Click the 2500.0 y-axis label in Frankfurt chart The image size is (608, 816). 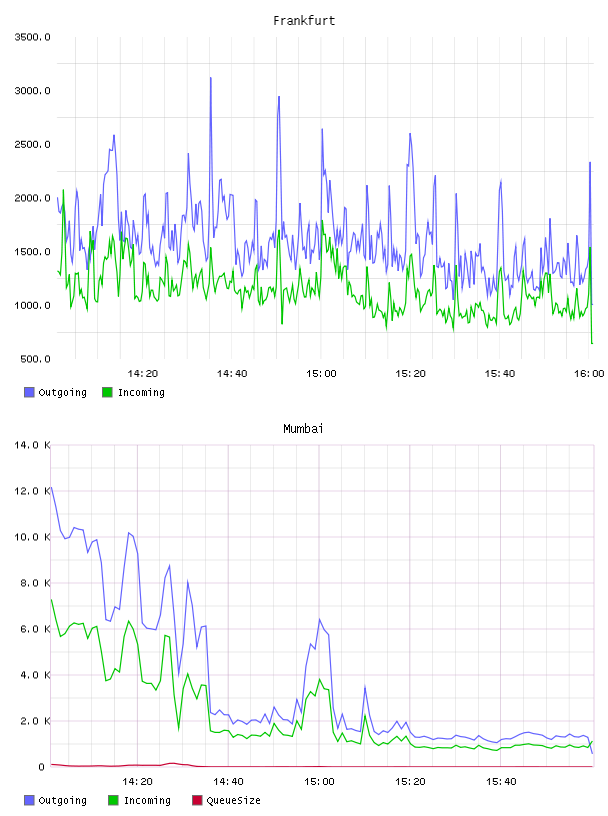[32, 144]
